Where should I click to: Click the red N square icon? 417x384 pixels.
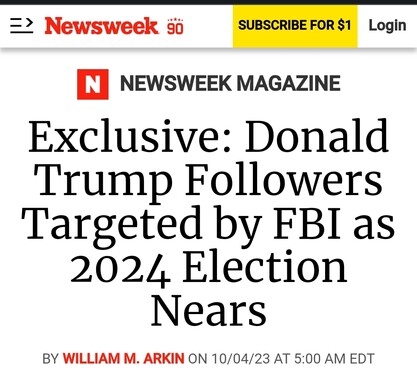tap(93, 84)
